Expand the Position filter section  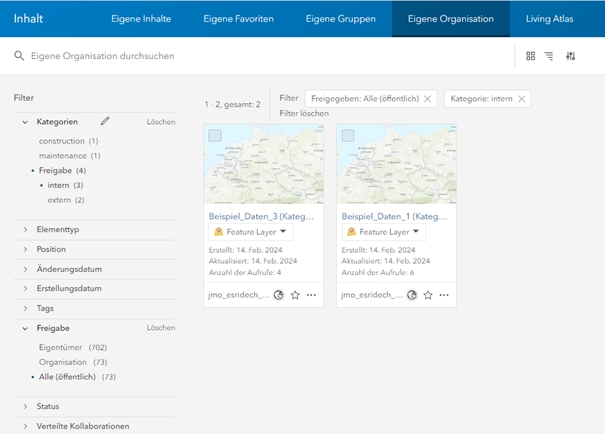25,249
